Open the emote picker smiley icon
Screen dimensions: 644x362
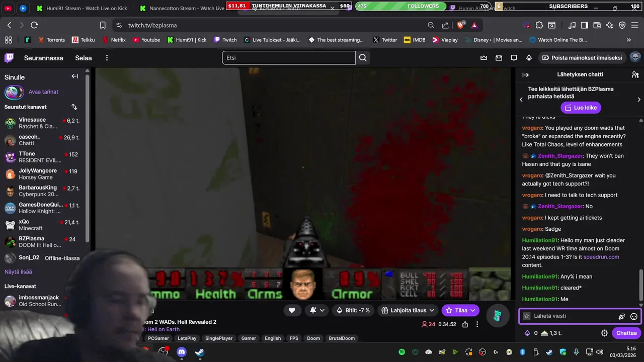coord(634,316)
